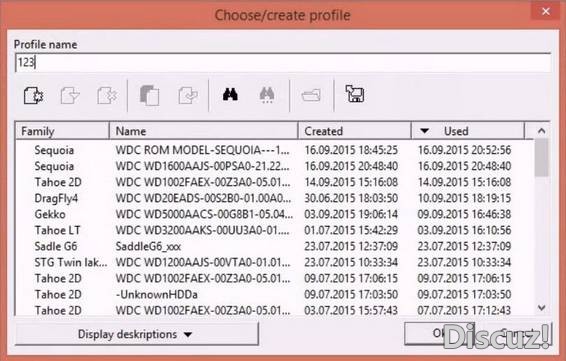Click the greyed-out find-next binoculars icon

267,95
